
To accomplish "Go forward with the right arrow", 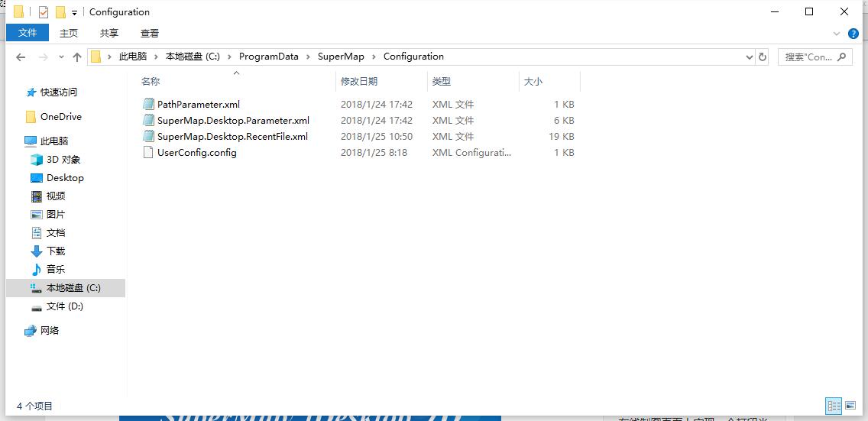I will (44, 57).
